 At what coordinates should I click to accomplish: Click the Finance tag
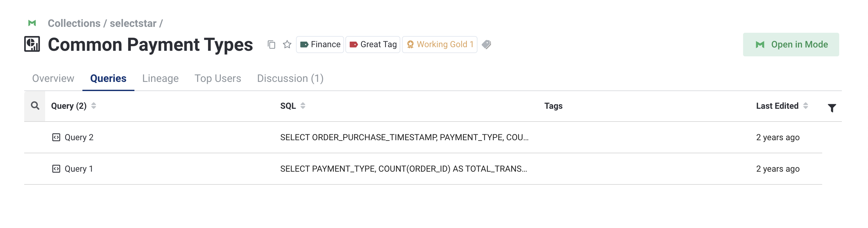point(320,45)
